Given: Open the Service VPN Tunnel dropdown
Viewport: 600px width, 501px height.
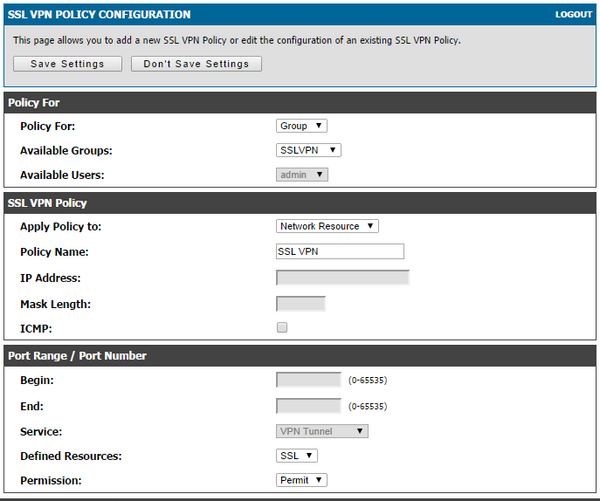Looking at the screenshot, I should coord(322,431).
